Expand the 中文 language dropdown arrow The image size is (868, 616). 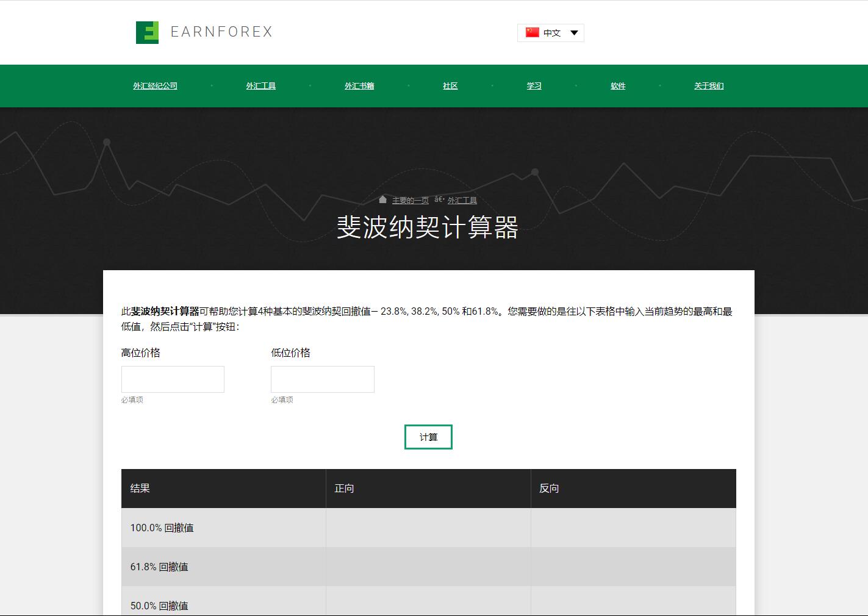click(x=574, y=33)
